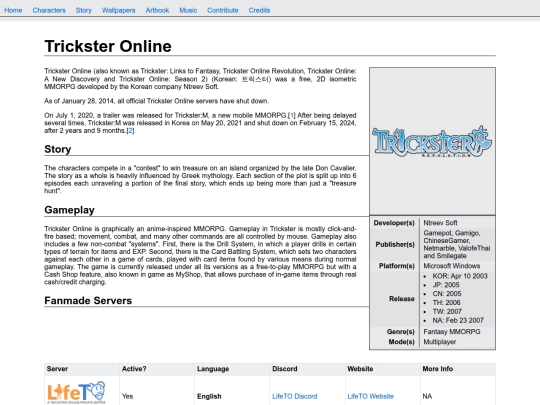The height and width of the screenshot is (405, 540).
Task: Click the Active? column header
Action: [134, 369]
